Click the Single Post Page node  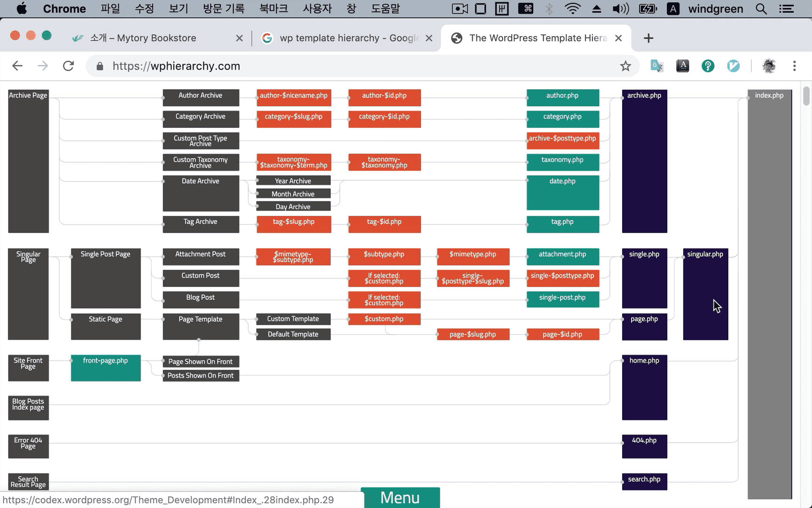[x=106, y=278]
